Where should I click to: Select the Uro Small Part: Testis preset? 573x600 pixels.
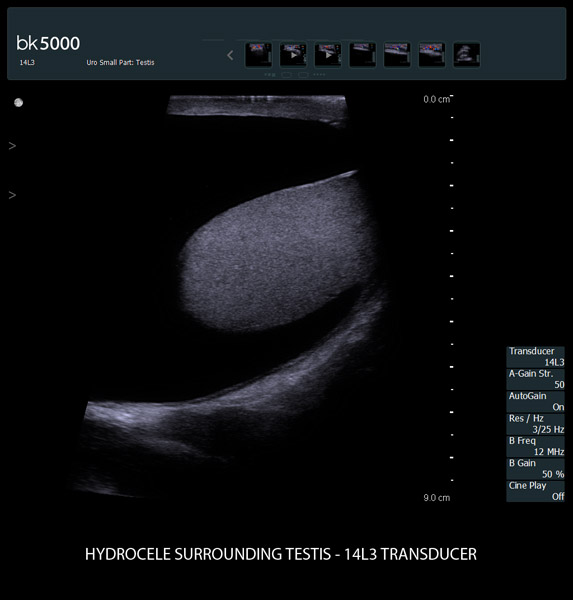point(120,62)
